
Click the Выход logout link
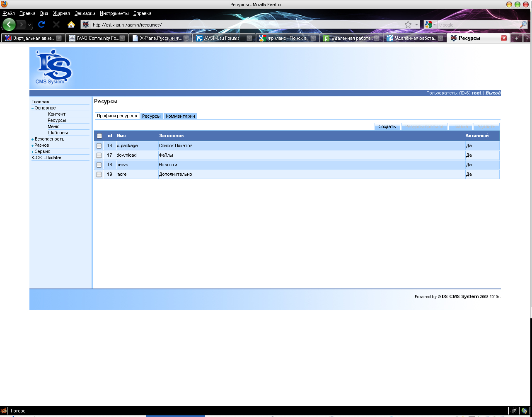493,93
